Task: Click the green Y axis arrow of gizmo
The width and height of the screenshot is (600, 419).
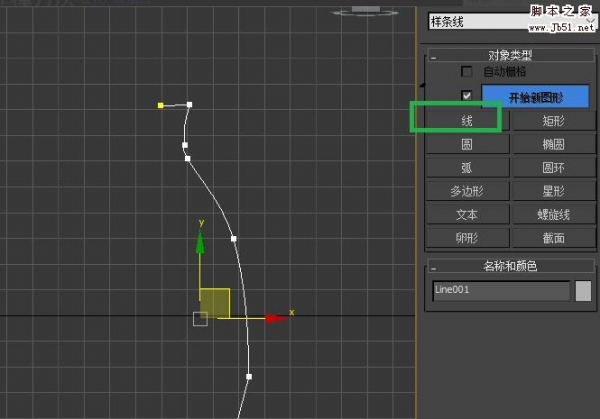Action: pyautogui.click(x=200, y=243)
